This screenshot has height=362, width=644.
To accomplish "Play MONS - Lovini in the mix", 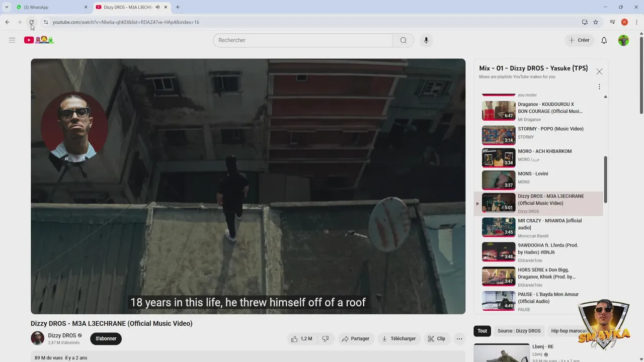I will (x=538, y=180).
